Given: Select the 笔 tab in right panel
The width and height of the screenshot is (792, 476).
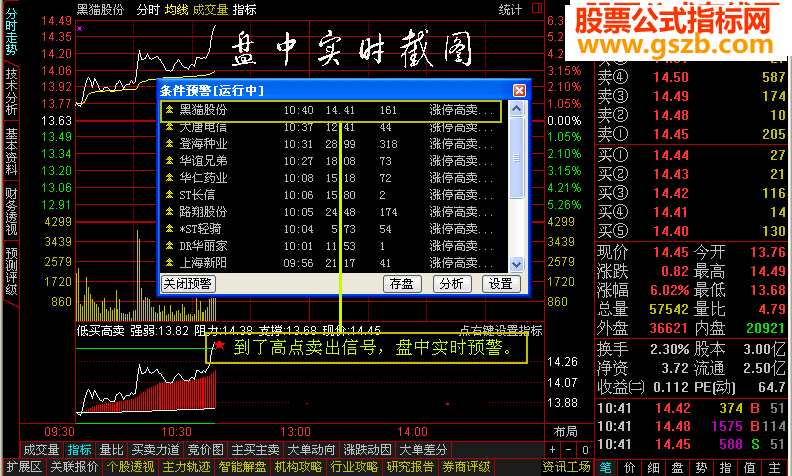Looking at the screenshot, I should point(605,467).
